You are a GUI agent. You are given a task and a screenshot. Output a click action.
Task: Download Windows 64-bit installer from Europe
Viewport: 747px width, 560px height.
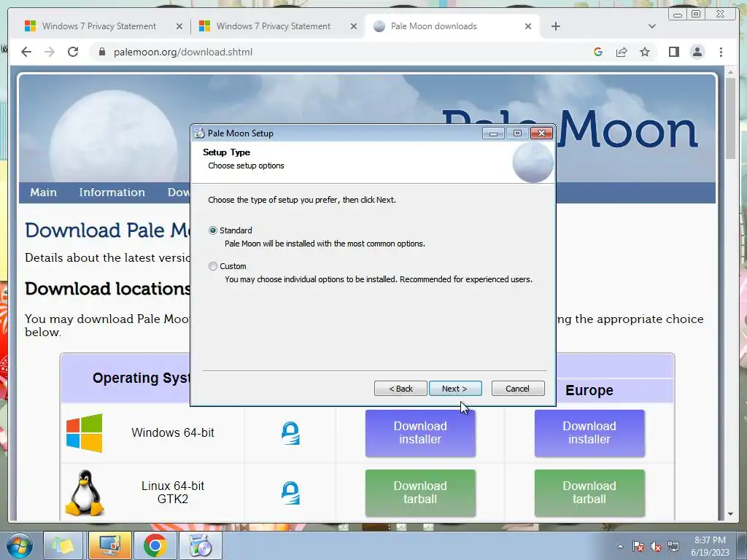(589, 433)
